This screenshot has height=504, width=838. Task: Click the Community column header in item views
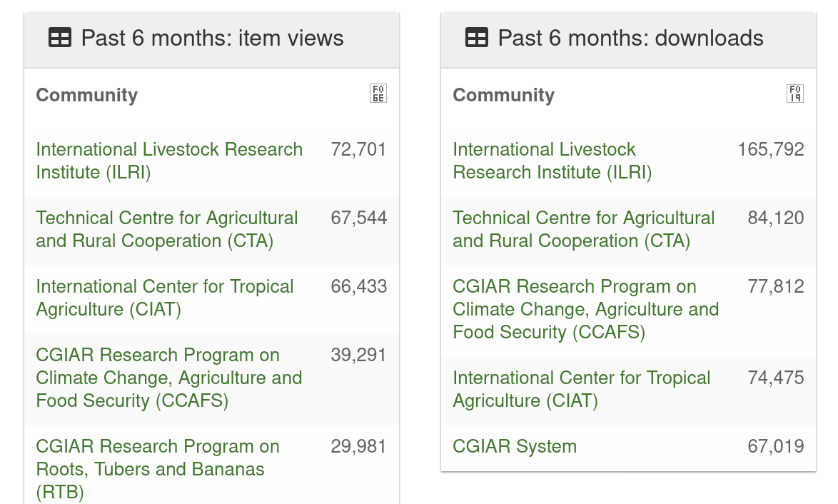coord(86,95)
